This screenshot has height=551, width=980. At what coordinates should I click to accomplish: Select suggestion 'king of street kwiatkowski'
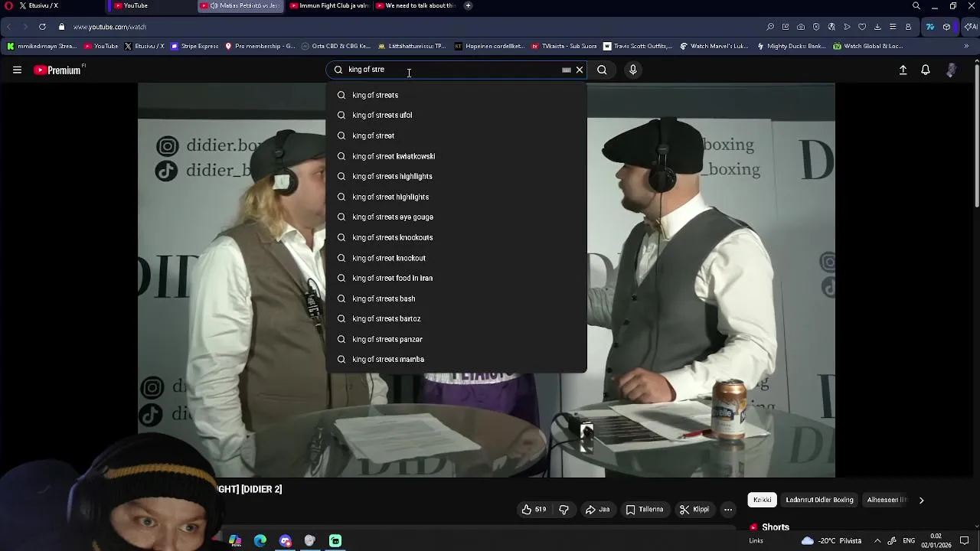456,156
